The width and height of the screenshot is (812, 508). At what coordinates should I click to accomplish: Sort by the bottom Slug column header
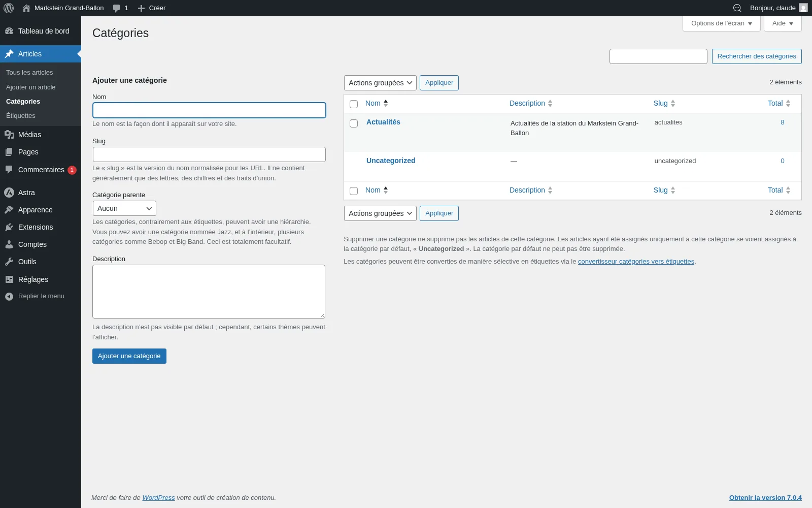(664, 190)
